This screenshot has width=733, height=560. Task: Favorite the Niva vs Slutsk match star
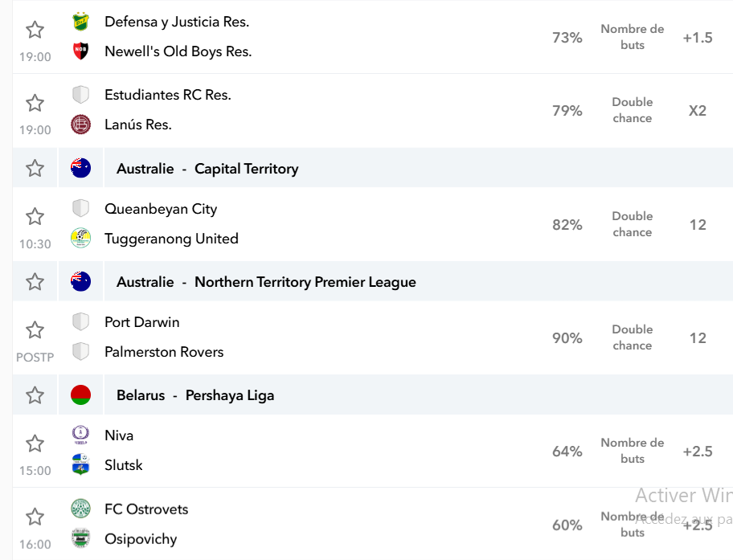coord(35,444)
